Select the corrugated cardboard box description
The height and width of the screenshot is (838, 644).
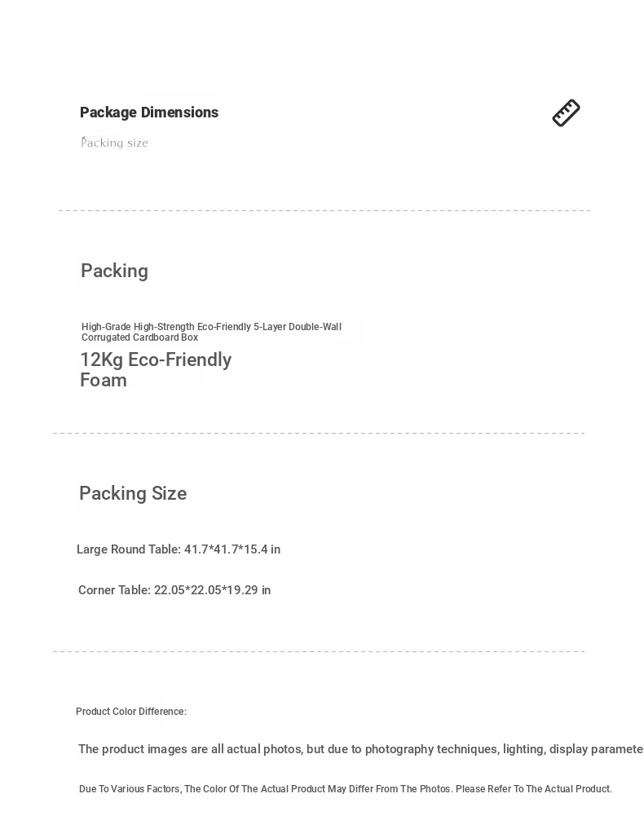click(211, 332)
